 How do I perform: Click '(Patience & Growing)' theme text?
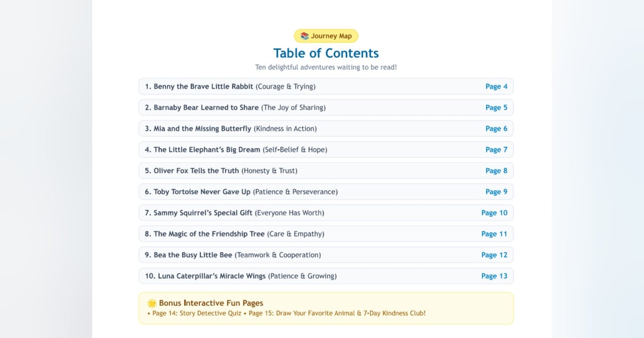click(x=302, y=276)
